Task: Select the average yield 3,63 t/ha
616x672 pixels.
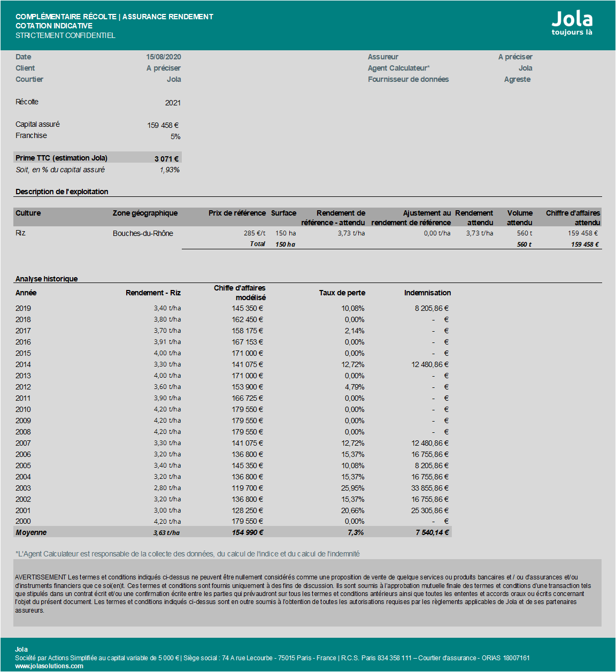Action: (x=166, y=532)
